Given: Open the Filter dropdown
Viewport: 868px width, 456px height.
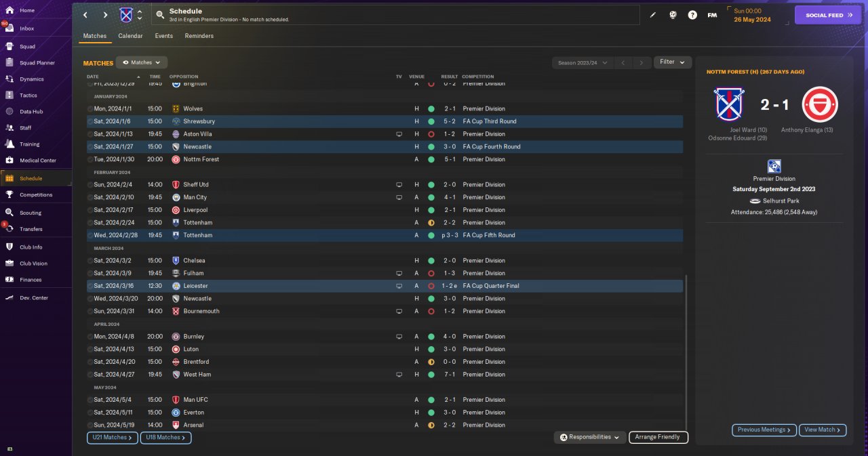Looking at the screenshot, I should tap(673, 62).
